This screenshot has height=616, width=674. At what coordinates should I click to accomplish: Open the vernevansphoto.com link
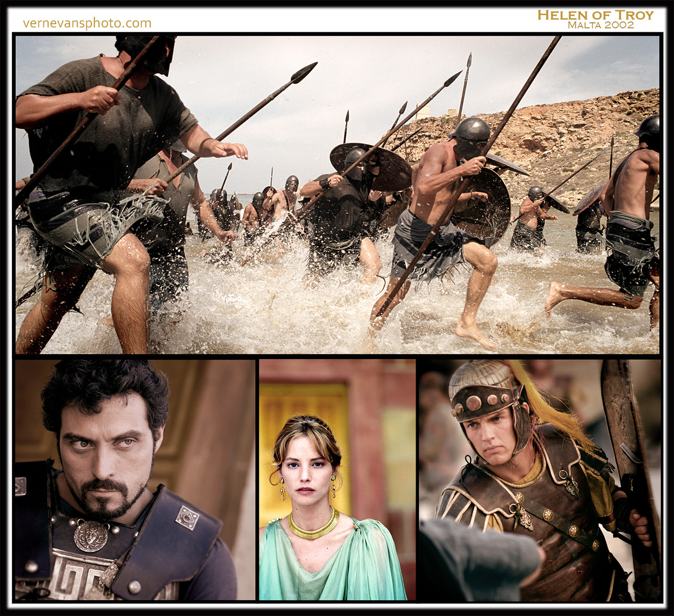[x=87, y=24]
